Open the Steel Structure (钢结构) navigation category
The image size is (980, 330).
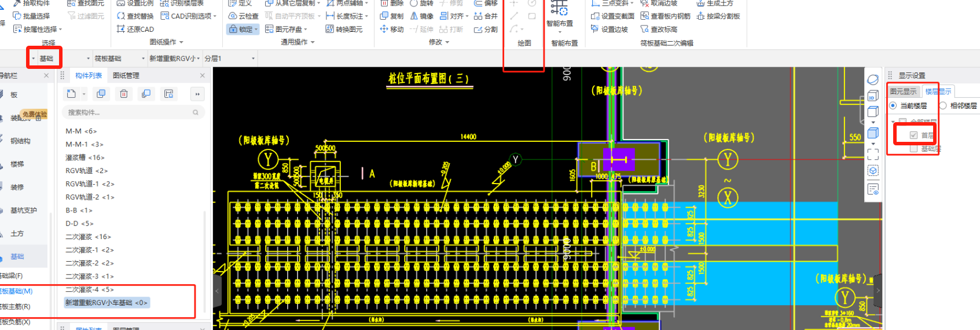pyautogui.click(x=20, y=141)
